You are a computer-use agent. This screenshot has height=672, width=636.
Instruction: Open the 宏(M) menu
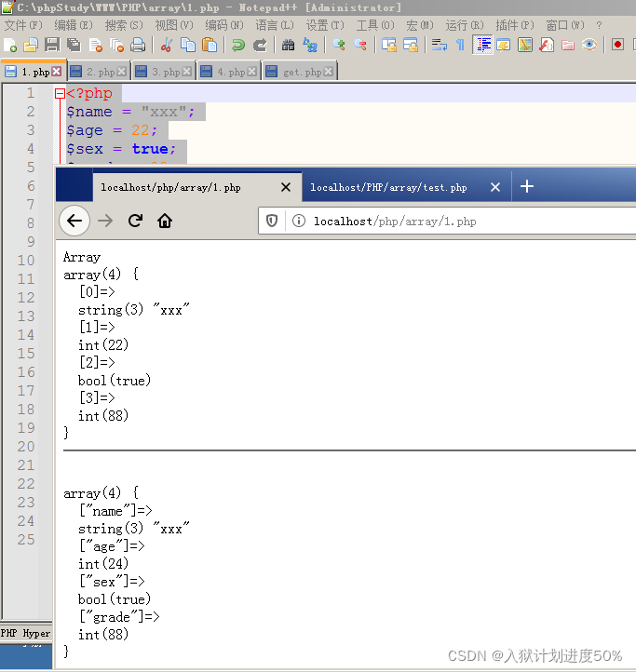(x=420, y=25)
